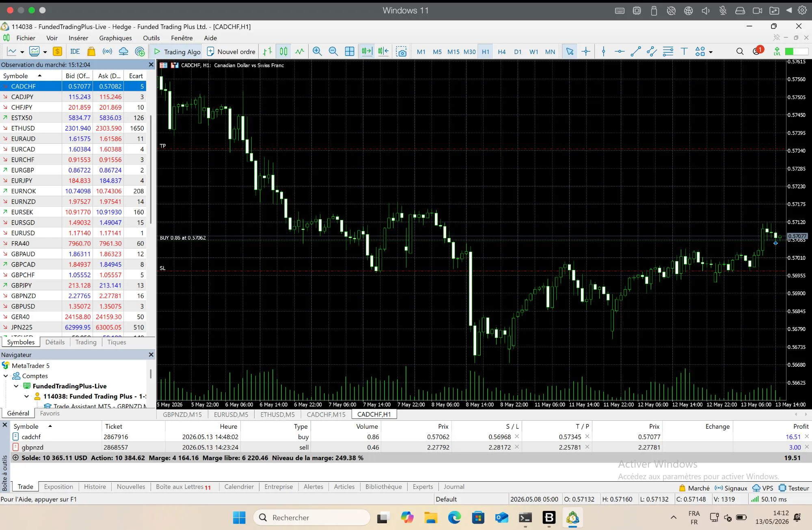
Task: Collapse the FundedTradingPlus-Live tree node
Action: tap(16, 386)
